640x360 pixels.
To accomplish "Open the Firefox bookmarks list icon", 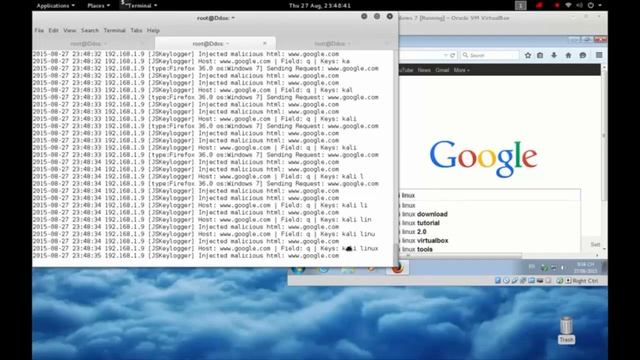I will coord(540,55).
